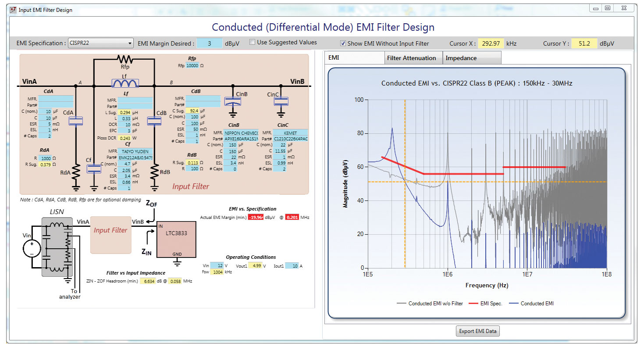Select the EMI tab
644x347 pixels.
tap(354, 58)
